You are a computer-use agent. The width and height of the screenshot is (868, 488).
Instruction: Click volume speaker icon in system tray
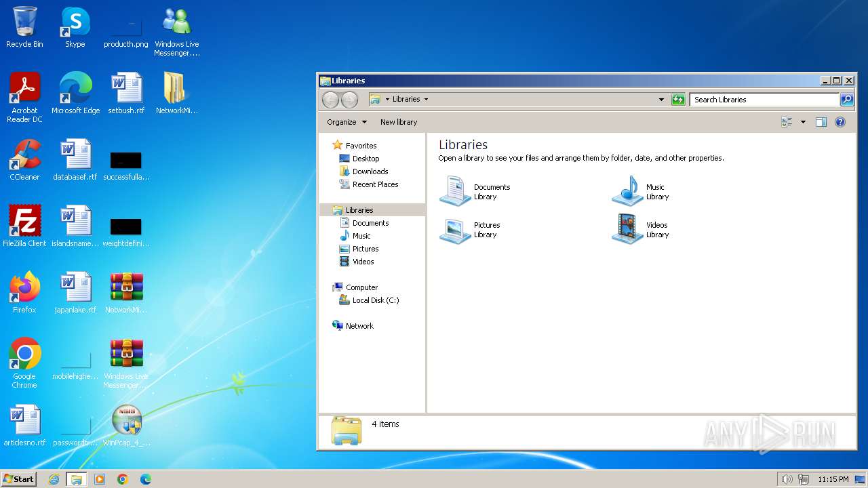point(787,479)
